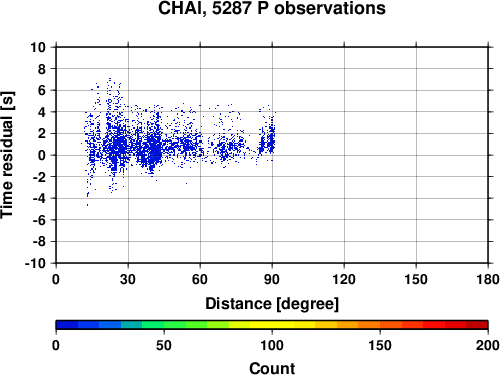Image resolution: width=500 pixels, height=375 pixels.
Task: Click the colorbar tick label 50
Action: click(164, 345)
